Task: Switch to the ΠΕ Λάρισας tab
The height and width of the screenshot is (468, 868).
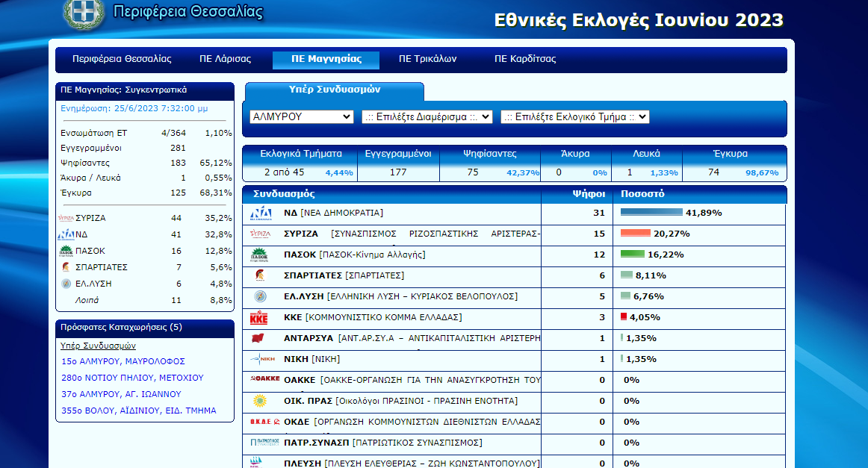Action: pos(225,59)
